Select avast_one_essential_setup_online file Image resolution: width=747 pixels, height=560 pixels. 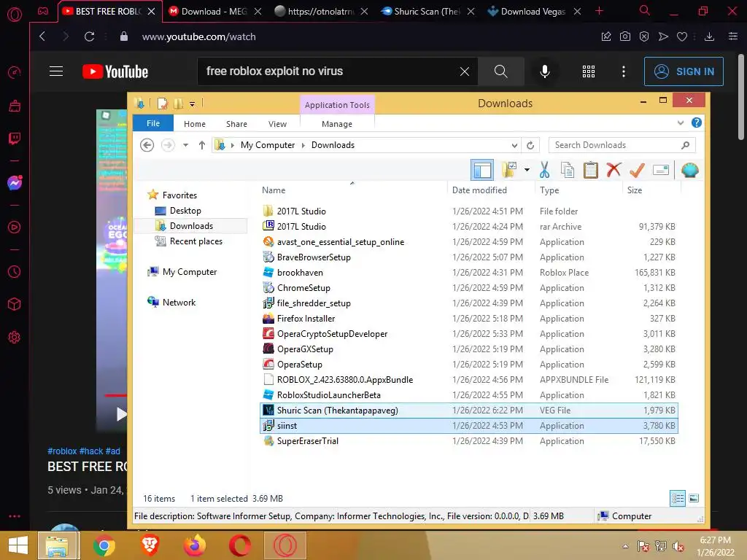coord(469,242)
